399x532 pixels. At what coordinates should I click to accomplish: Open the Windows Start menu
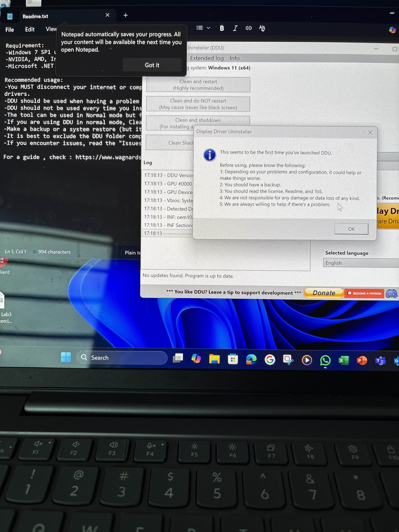66,357
